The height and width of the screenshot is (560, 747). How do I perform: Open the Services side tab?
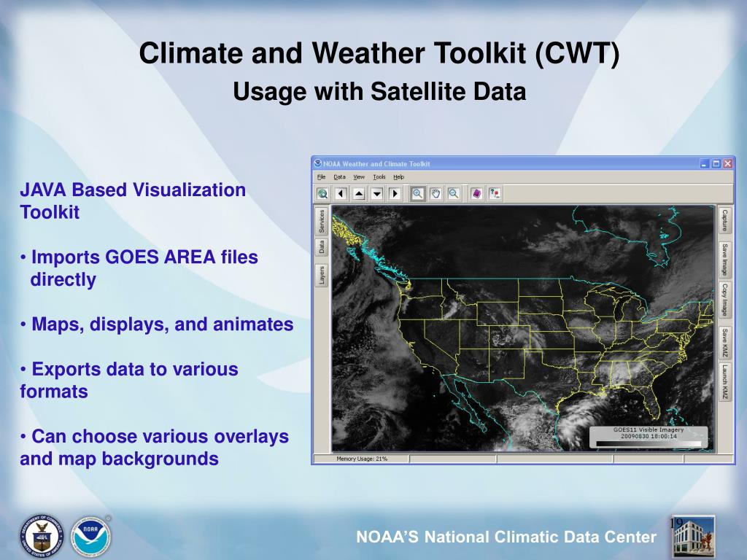pos(322,221)
